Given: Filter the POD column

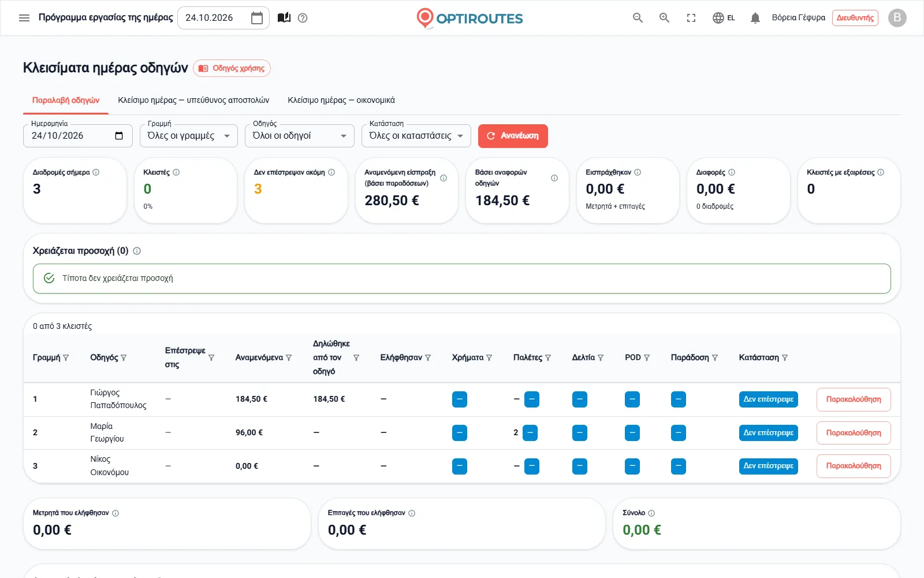Looking at the screenshot, I should (x=647, y=358).
